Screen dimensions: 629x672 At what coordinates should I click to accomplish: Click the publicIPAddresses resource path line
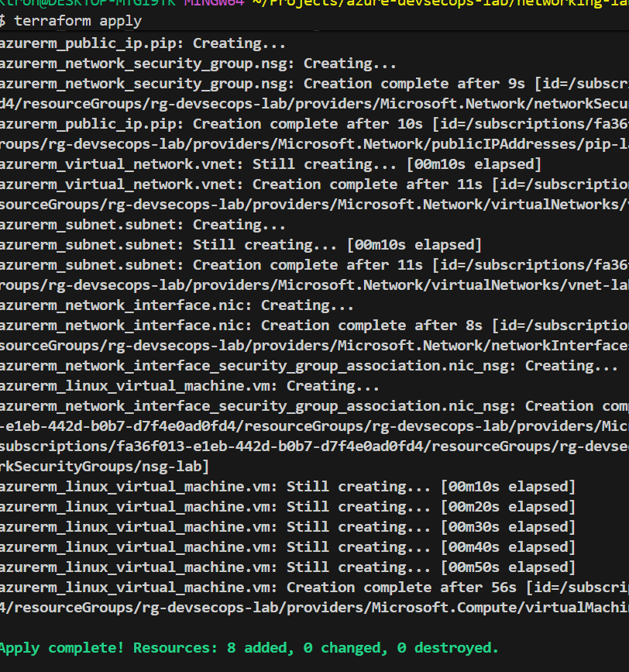click(x=310, y=144)
